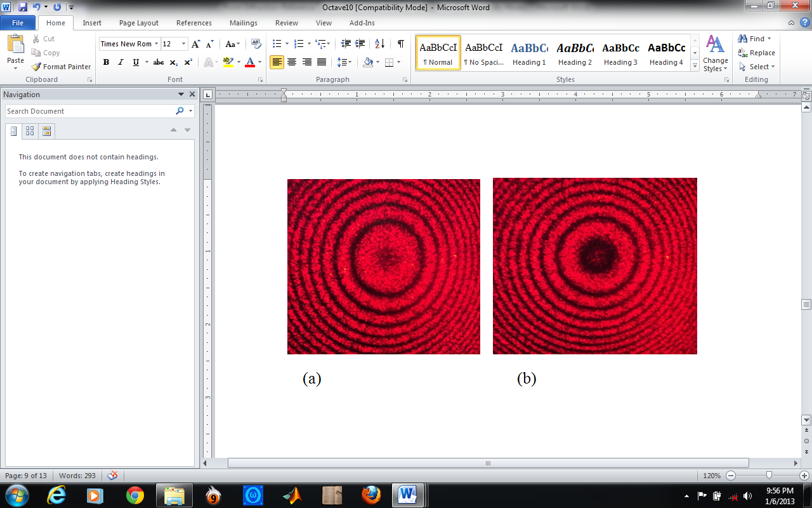Click the Clear Formatting icon

[x=256, y=44]
